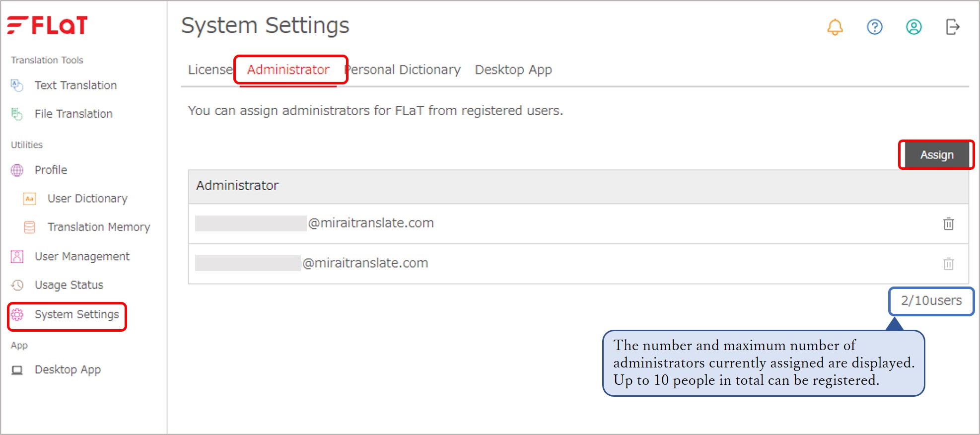The image size is (980, 435).
Task: Click the Usage Status clock icon
Action: point(17,285)
